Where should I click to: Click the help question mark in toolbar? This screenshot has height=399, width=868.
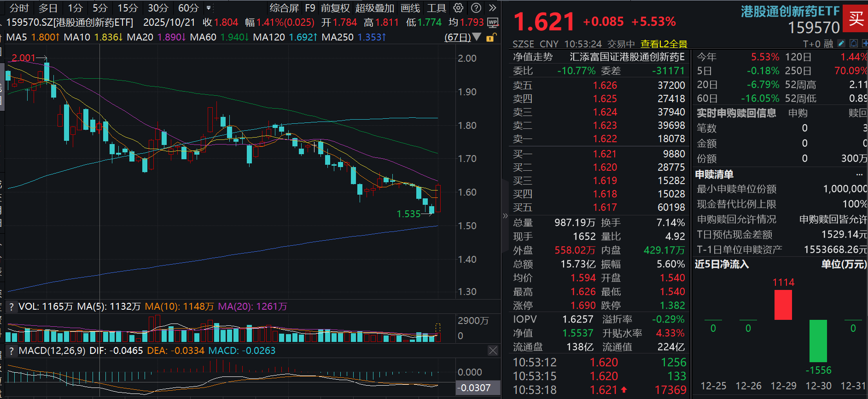[x=477, y=8]
